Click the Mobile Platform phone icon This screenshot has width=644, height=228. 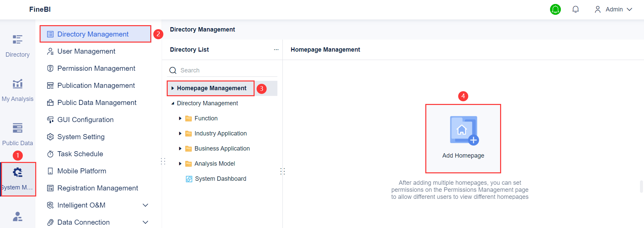(x=50, y=171)
